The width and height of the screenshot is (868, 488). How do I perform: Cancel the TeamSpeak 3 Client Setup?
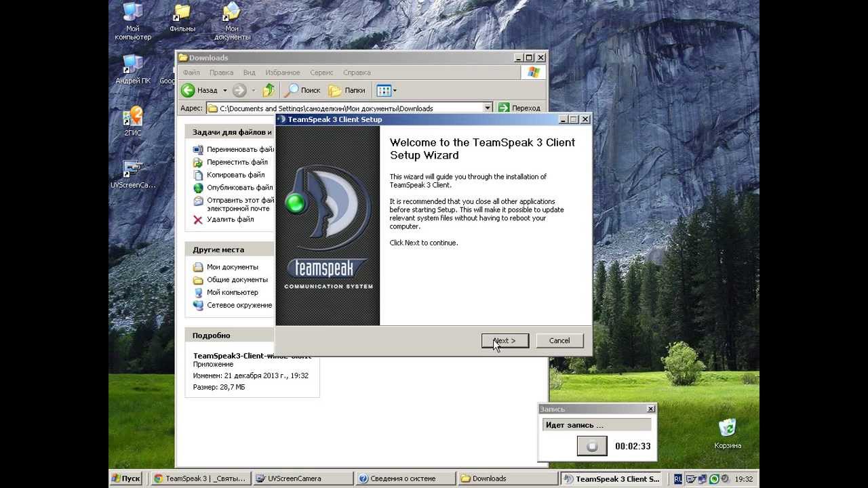tap(559, 340)
